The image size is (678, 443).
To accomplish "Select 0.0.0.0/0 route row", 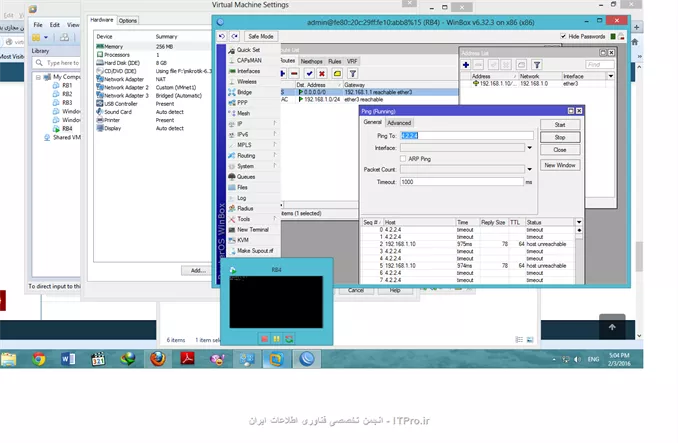I will coord(369,92).
